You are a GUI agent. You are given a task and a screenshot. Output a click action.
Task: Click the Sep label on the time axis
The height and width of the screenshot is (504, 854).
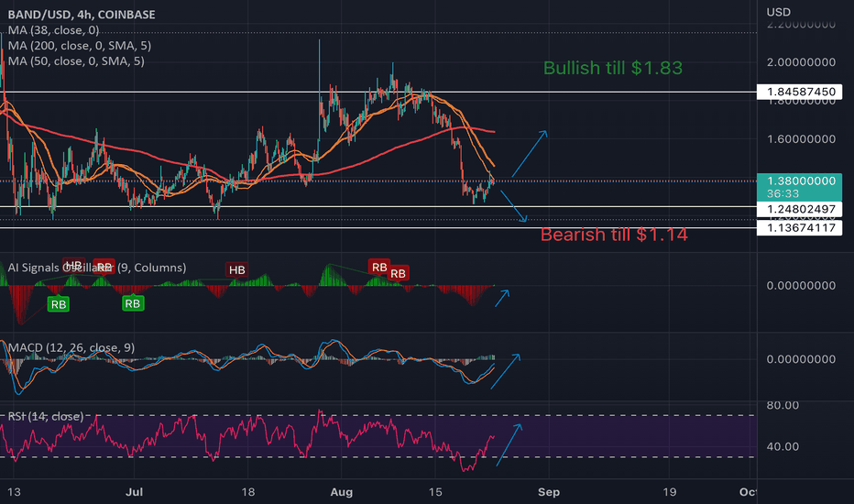549,492
